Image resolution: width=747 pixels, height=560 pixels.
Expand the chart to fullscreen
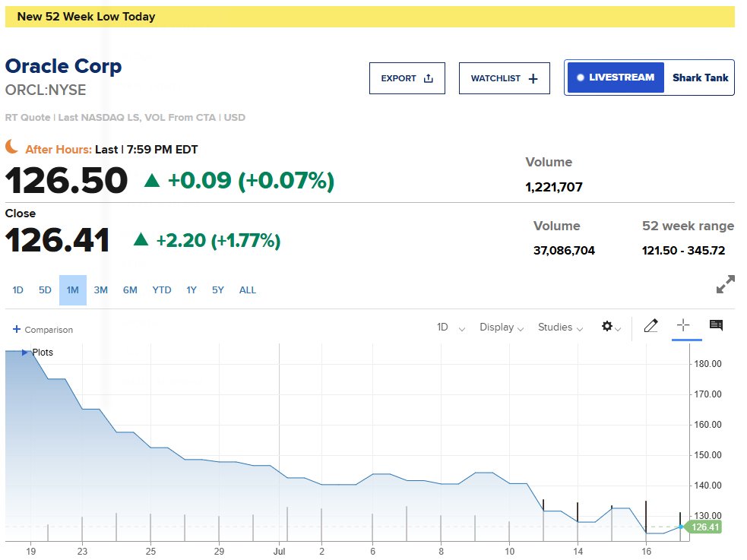coord(725,284)
